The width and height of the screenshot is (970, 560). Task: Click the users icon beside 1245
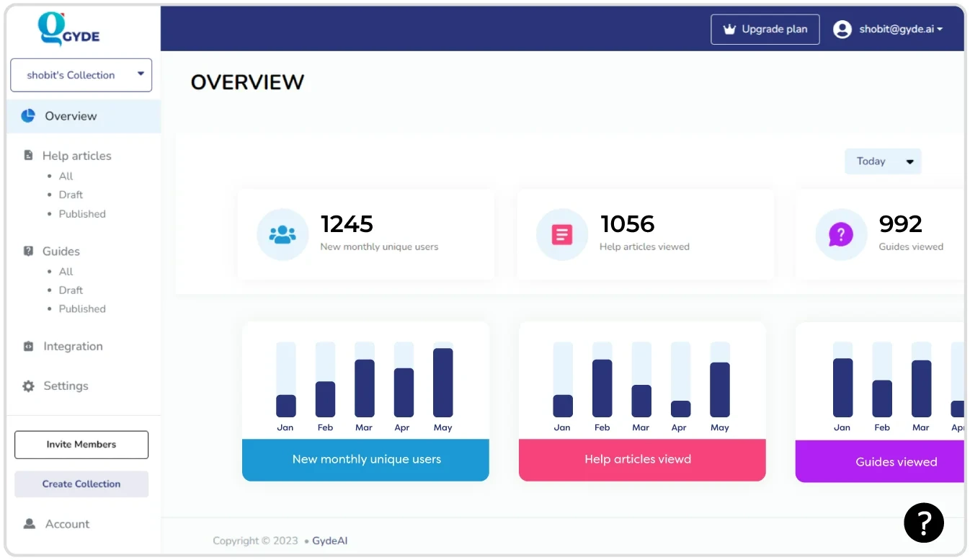pyautogui.click(x=282, y=234)
